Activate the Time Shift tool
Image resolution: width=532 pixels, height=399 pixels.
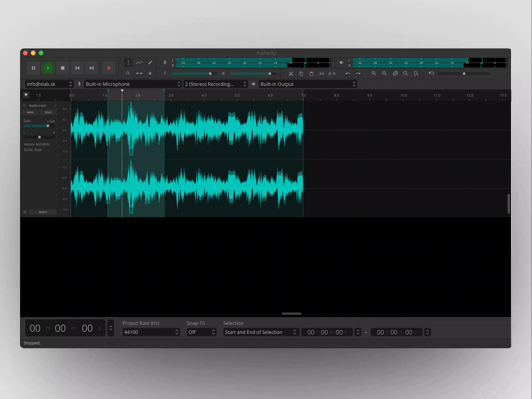(139, 74)
